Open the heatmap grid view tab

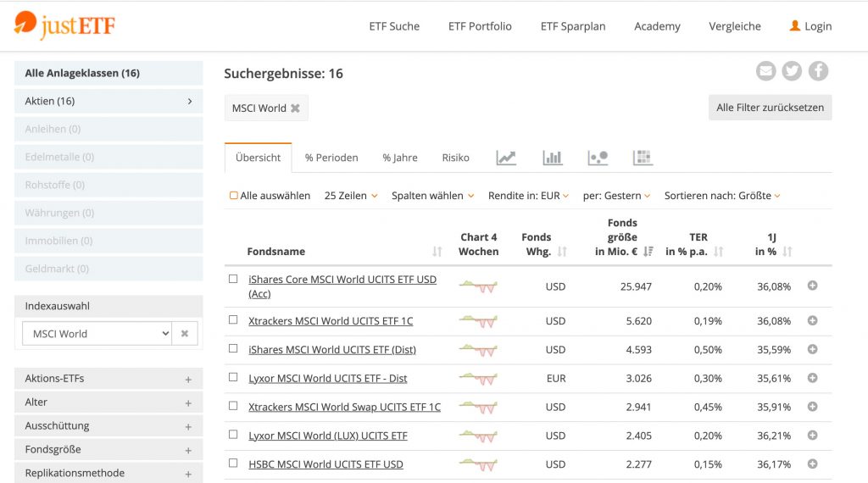click(643, 158)
